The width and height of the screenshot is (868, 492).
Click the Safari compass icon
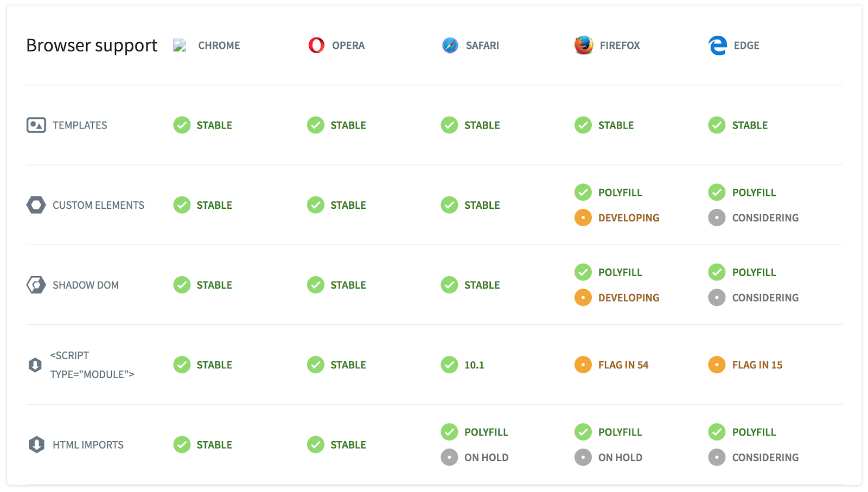pos(450,45)
